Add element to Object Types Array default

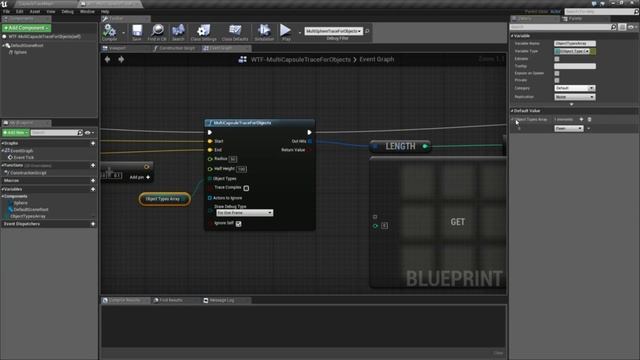tap(581, 120)
